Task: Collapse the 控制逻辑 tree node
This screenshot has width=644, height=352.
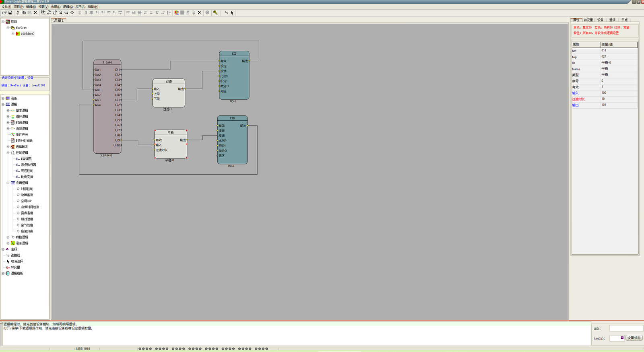Action: tap(8, 152)
